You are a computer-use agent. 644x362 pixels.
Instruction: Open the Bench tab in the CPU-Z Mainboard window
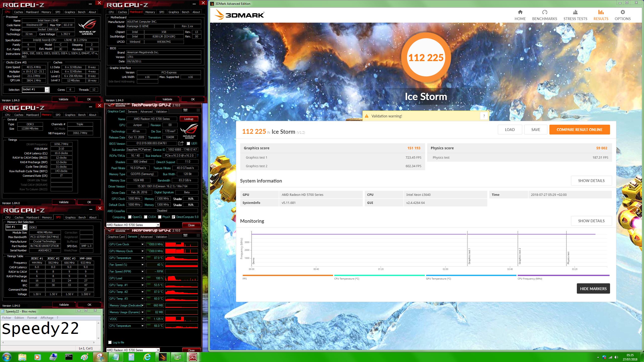pyautogui.click(x=185, y=12)
